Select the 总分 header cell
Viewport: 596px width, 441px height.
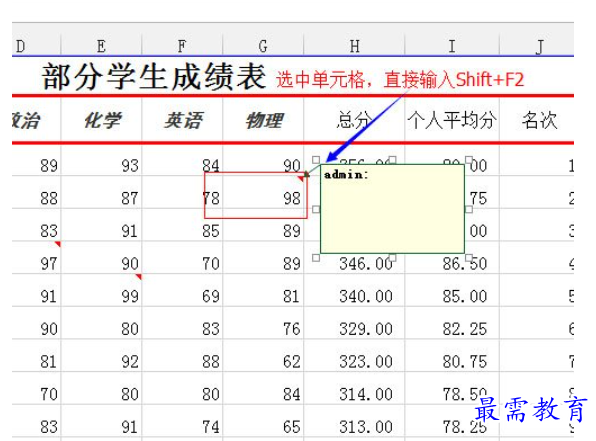(x=354, y=120)
